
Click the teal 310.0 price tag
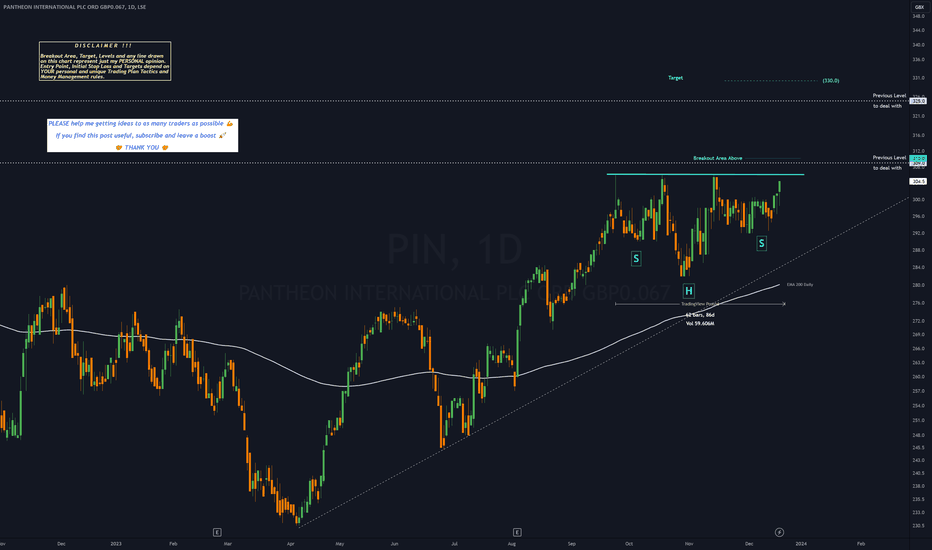918,158
